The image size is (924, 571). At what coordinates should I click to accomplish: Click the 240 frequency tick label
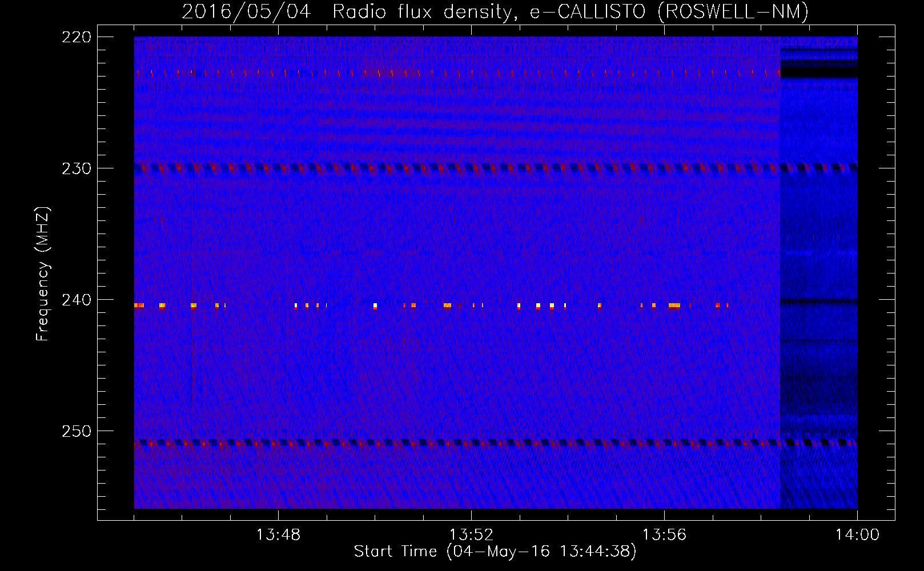point(77,300)
